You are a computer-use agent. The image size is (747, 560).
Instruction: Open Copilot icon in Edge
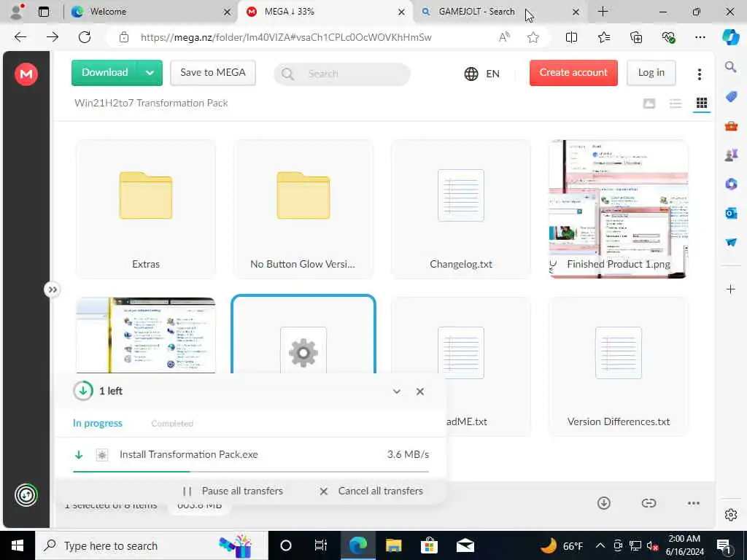pos(731,37)
